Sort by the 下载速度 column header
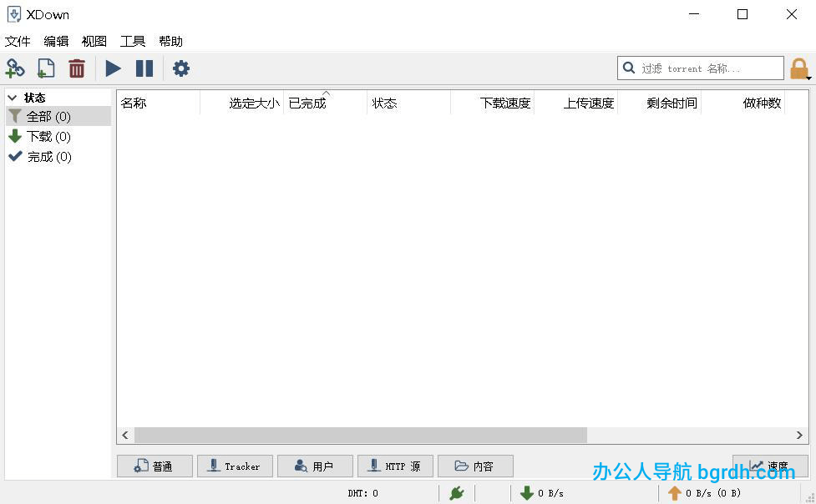 coord(492,103)
